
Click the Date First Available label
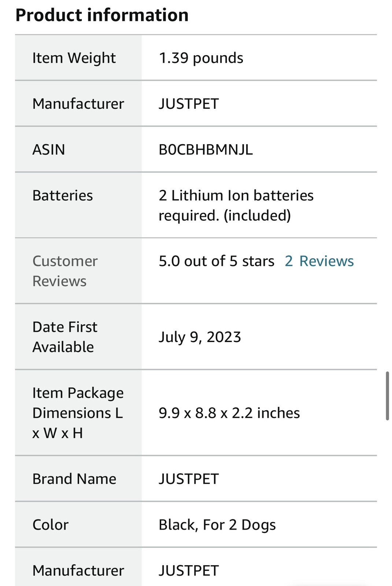(x=65, y=337)
